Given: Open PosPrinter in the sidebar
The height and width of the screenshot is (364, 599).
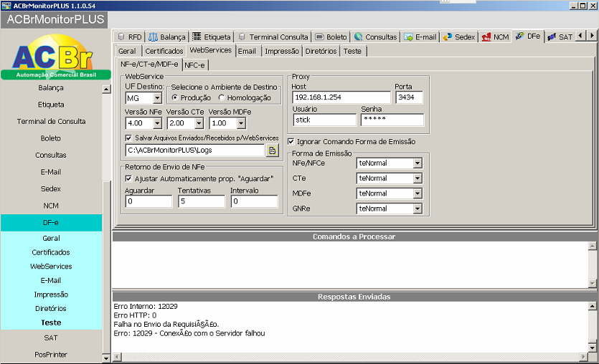Looking at the screenshot, I should point(51,355).
